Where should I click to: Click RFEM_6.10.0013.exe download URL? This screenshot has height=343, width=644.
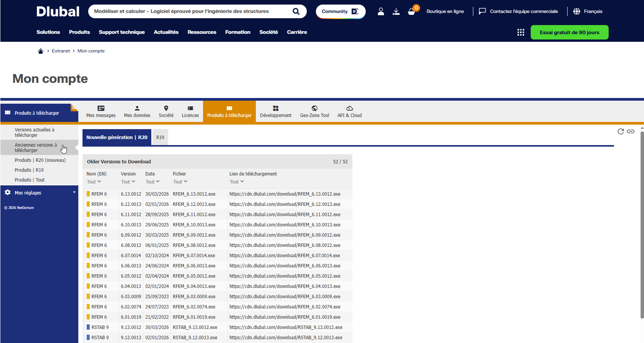[x=285, y=224]
